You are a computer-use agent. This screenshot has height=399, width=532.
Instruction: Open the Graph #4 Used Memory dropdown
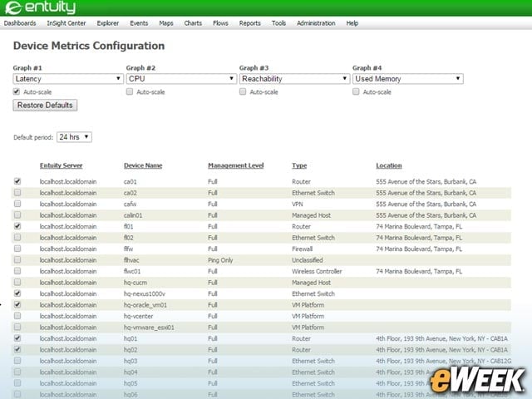pos(408,79)
